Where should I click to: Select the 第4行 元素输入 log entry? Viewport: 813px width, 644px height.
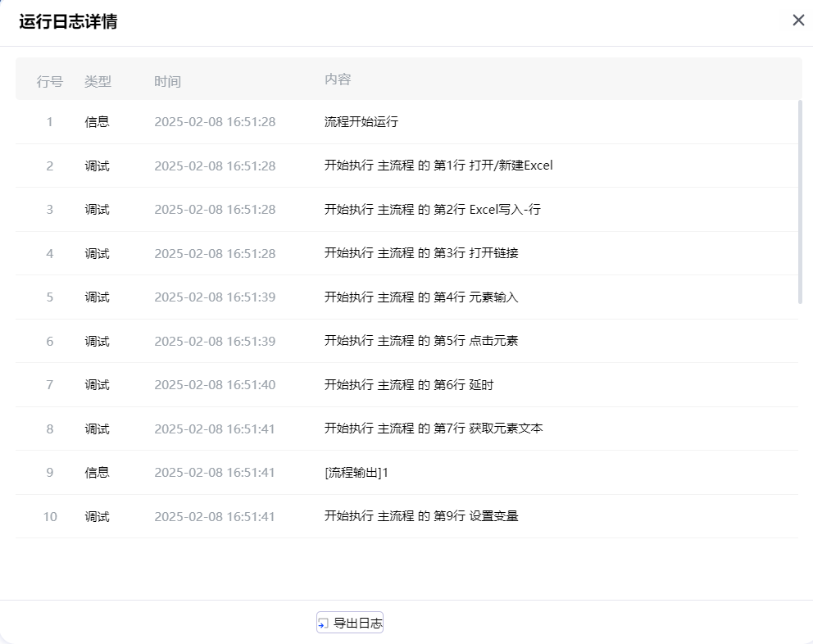421,297
